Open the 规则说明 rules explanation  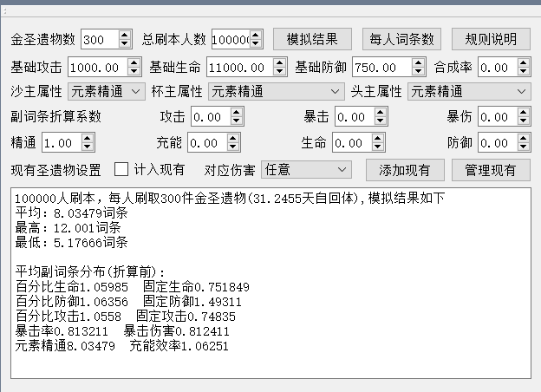[491, 39]
